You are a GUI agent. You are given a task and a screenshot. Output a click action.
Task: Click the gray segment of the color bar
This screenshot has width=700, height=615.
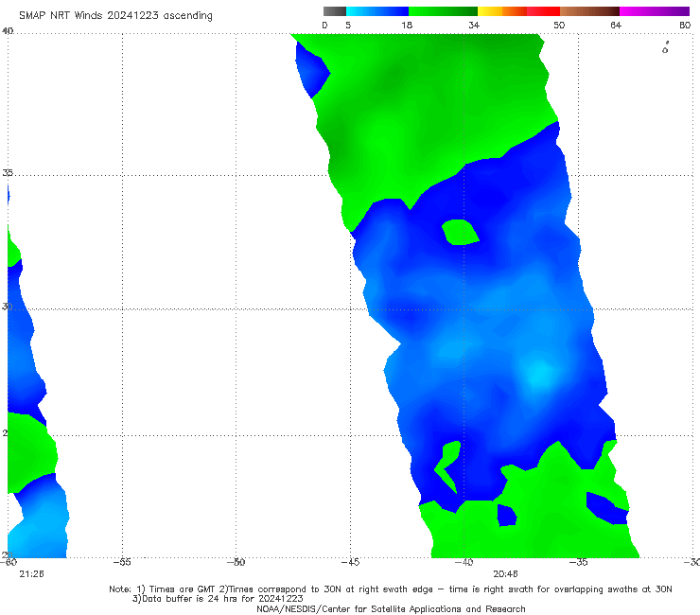pos(335,11)
